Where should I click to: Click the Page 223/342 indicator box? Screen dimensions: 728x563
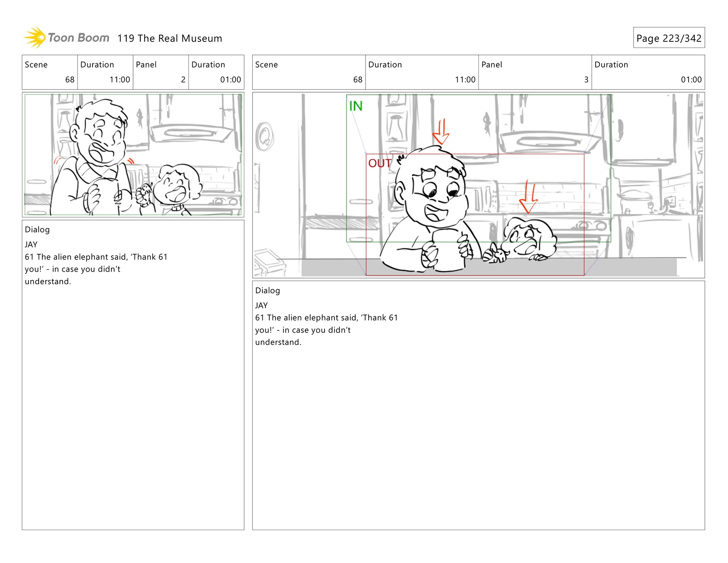(668, 38)
